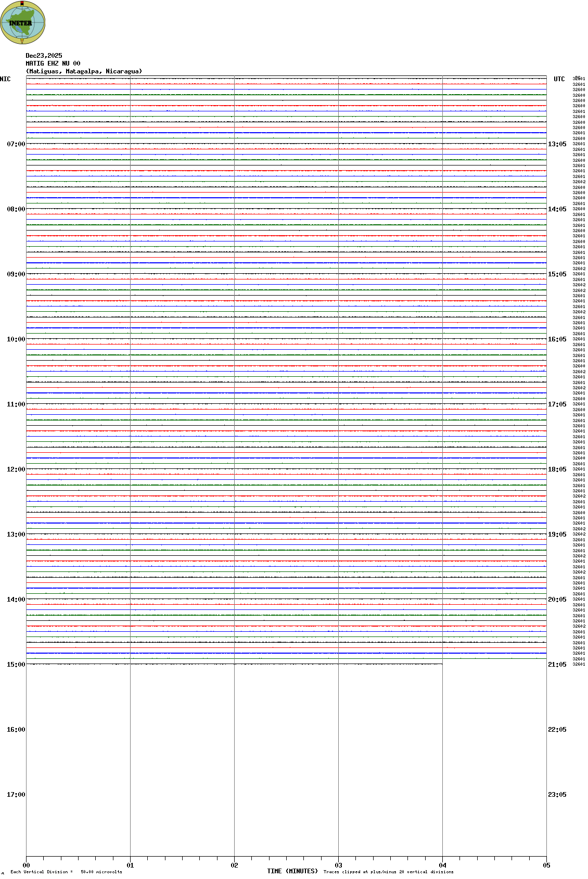Click the 23:05 UTC time marker
Viewport: 588px width, 879px height.
point(557,795)
